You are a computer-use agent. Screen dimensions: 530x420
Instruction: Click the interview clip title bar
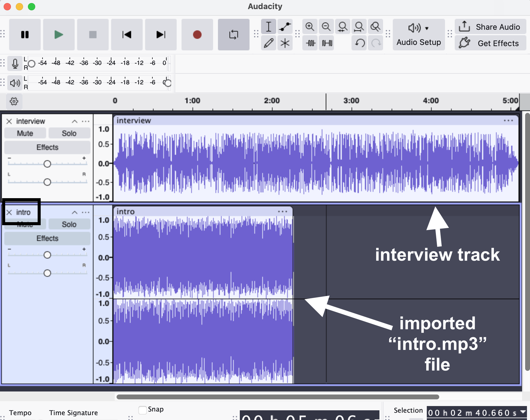pos(316,120)
